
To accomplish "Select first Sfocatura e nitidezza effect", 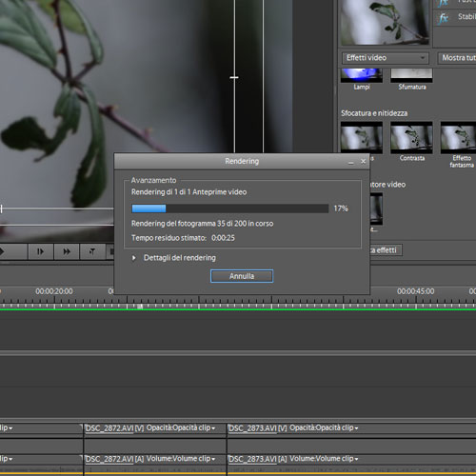I will [x=362, y=138].
